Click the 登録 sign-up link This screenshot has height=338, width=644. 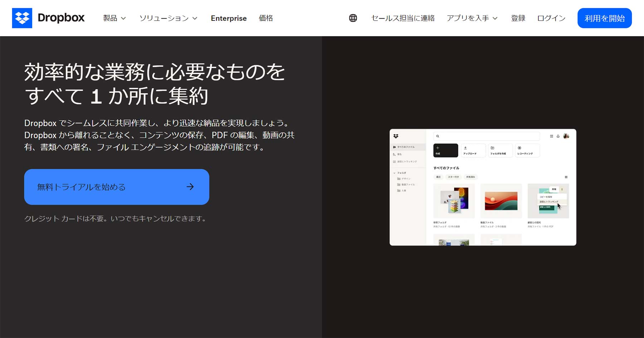[518, 18]
